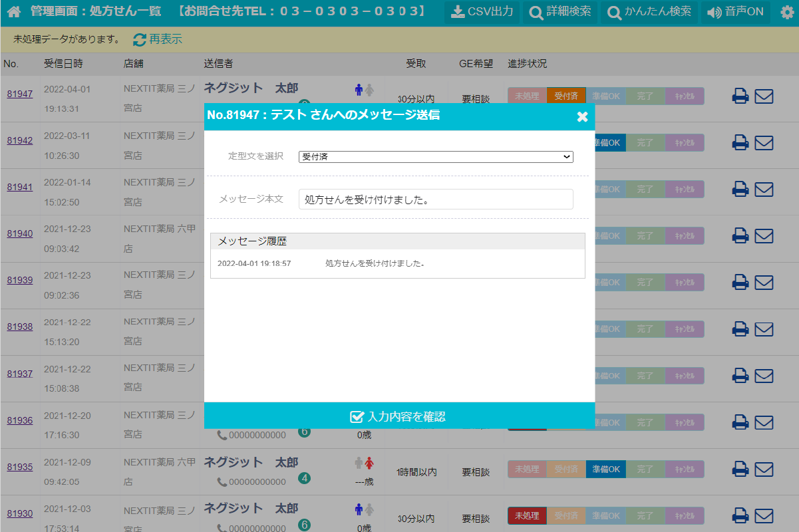Viewport: 799px width, 532px height.
Task: Open the 定型文を選択 dropdown
Action: [436, 157]
